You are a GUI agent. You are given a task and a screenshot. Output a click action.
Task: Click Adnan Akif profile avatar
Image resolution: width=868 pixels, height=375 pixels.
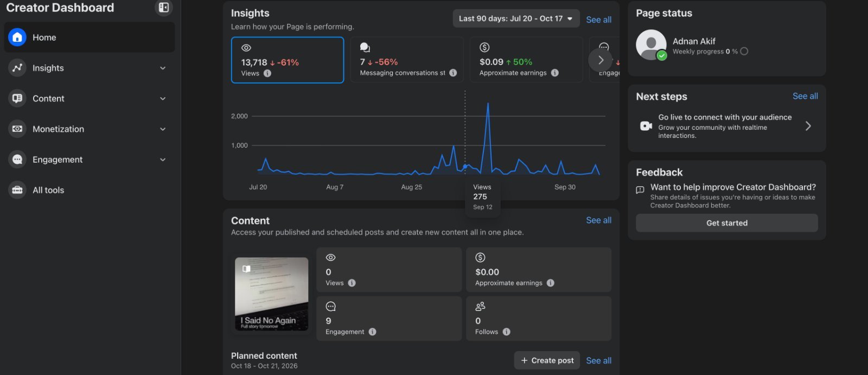[x=651, y=45]
